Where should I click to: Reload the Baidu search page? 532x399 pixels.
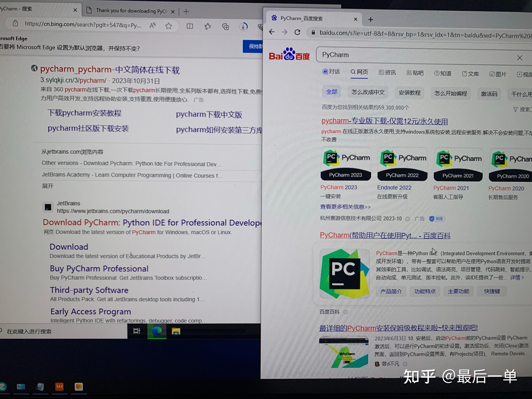298,32
